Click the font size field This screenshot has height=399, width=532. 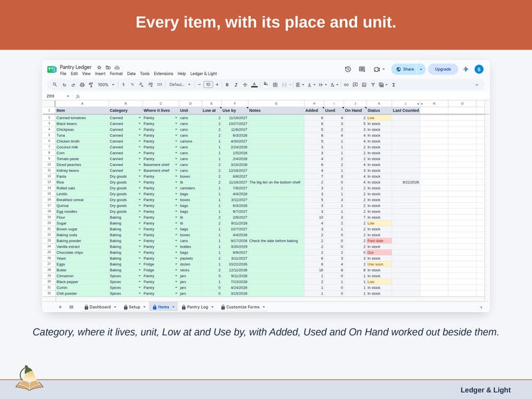pyautogui.click(x=208, y=85)
